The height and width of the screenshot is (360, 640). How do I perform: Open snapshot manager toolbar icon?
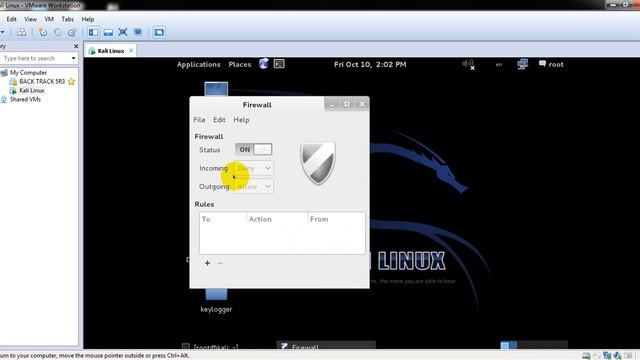pyautogui.click(x=72, y=32)
